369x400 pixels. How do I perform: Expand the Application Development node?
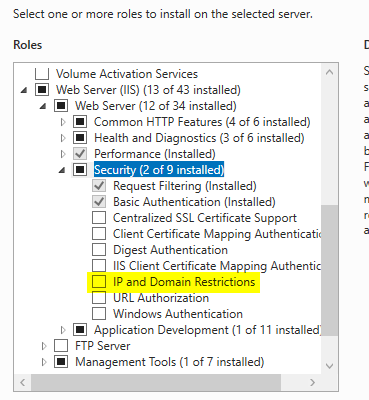pos(63,330)
